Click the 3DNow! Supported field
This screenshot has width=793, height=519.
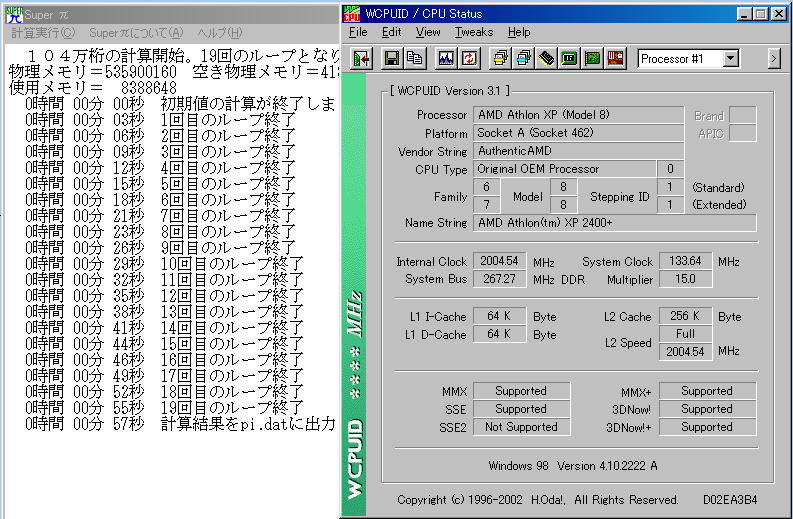point(708,409)
